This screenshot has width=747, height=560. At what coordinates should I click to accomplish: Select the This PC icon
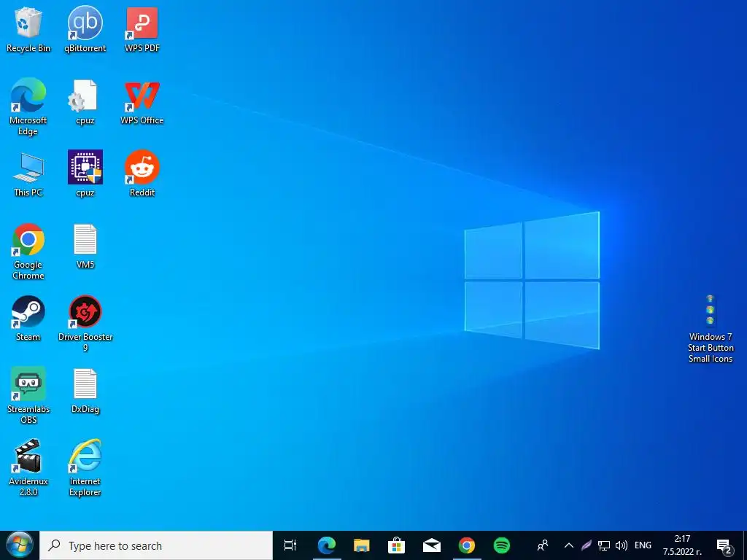click(x=28, y=174)
